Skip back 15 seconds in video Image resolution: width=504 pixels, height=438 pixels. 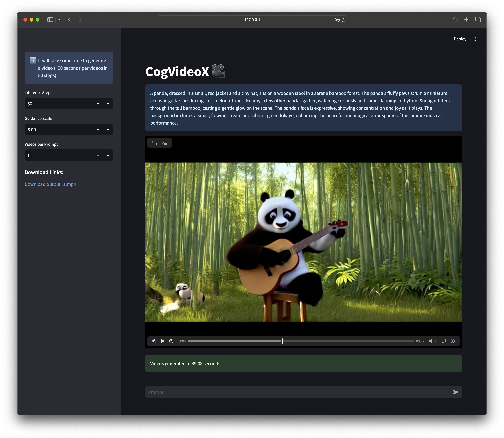(154, 341)
